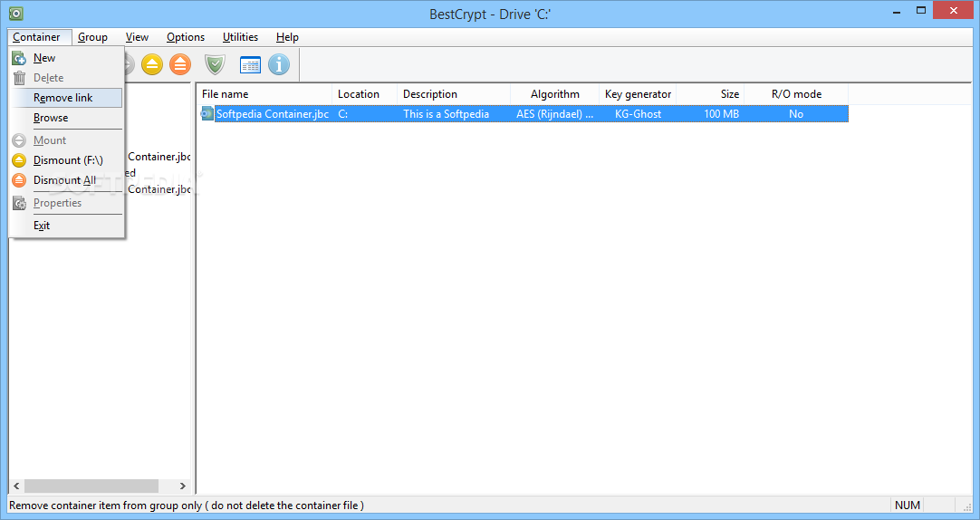980x520 pixels.
Task: Click Properties in the Container menu
Action: click(67, 203)
